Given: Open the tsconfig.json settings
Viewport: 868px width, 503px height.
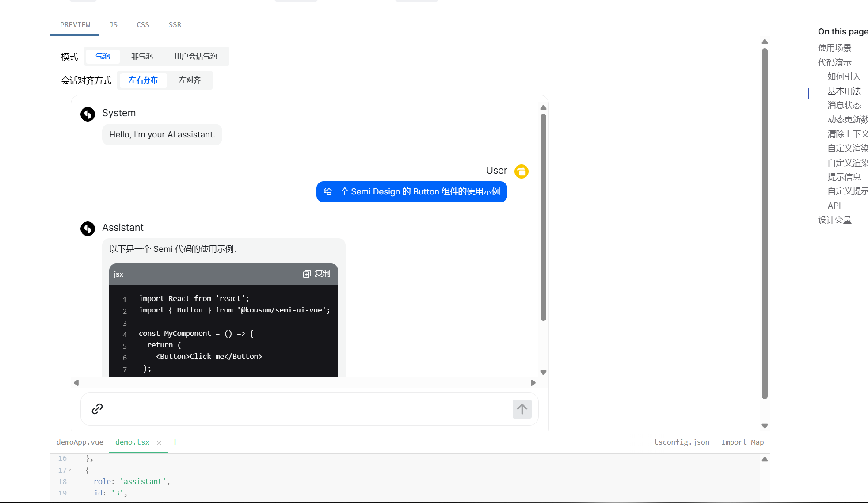Looking at the screenshot, I should 681,442.
